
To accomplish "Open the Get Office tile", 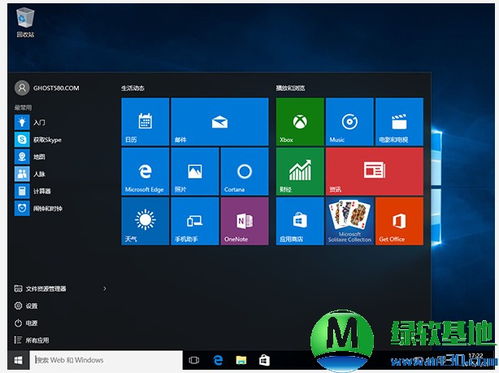I will pyautogui.click(x=399, y=221).
